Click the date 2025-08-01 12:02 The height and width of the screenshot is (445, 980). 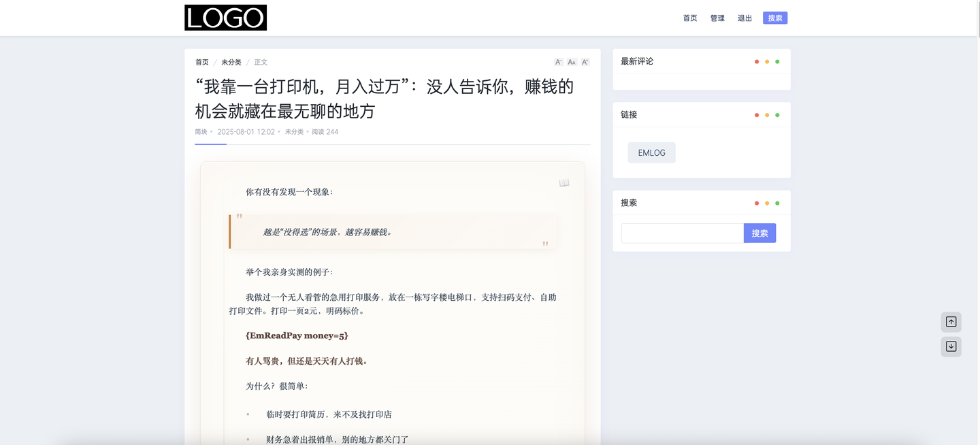click(x=246, y=132)
